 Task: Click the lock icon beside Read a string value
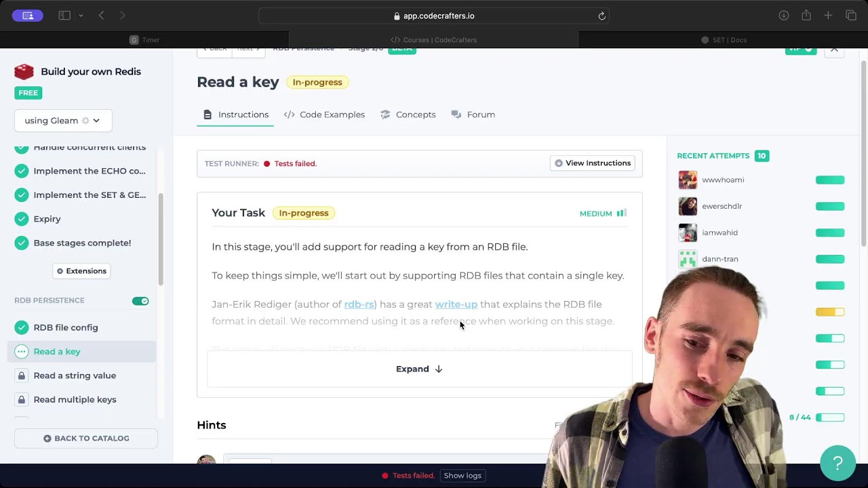click(22, 375)
